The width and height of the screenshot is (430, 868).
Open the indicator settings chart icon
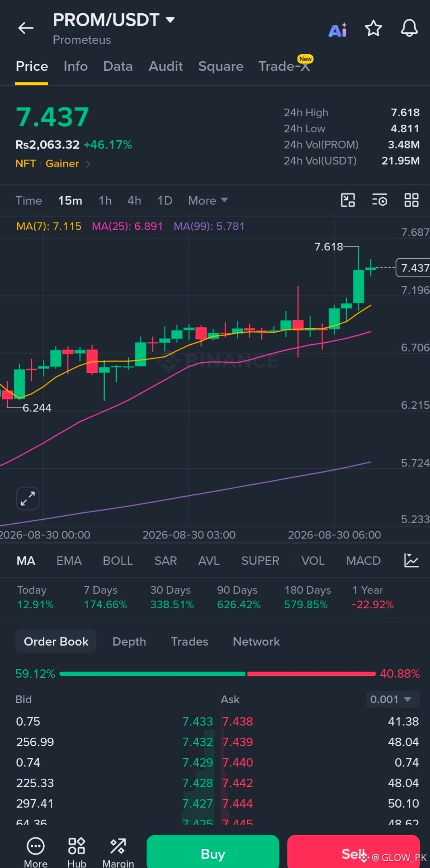[411, 560]
